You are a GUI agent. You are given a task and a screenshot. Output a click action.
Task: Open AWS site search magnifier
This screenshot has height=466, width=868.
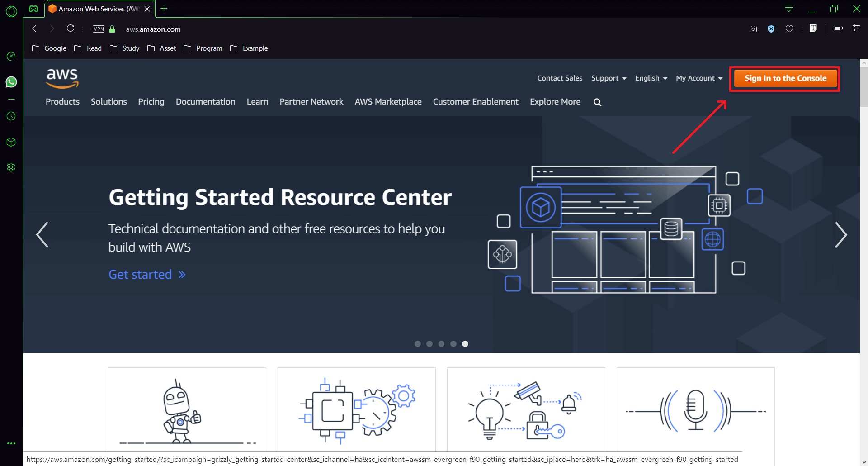(x=597, y=102)
